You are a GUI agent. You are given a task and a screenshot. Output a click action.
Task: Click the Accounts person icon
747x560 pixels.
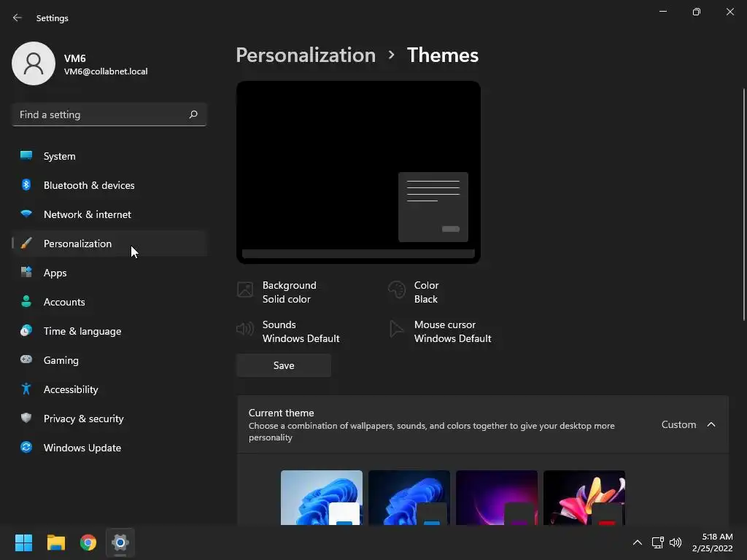point(26,301)
